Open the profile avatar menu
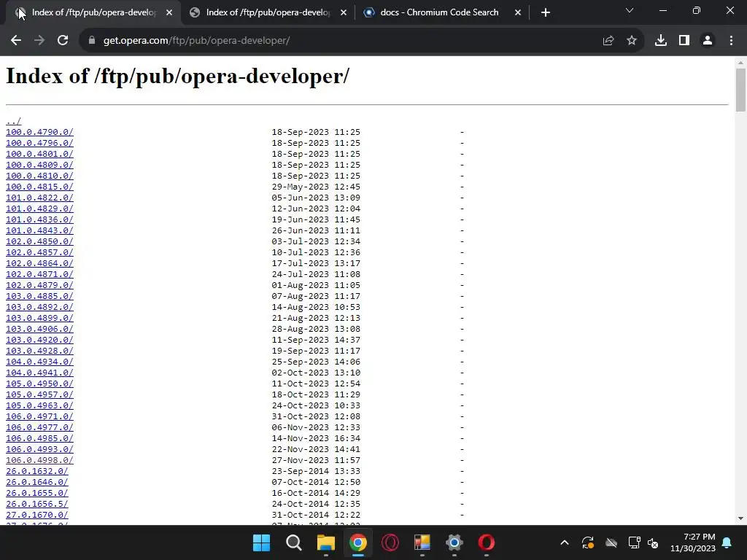Image resolution: width=747 pixels, height=560 pixels. tap(708, 41)
